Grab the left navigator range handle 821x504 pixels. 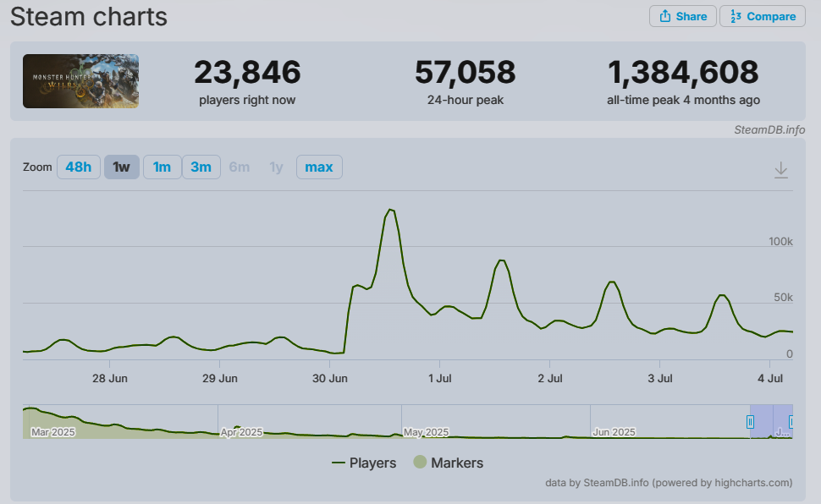(750, 421)
